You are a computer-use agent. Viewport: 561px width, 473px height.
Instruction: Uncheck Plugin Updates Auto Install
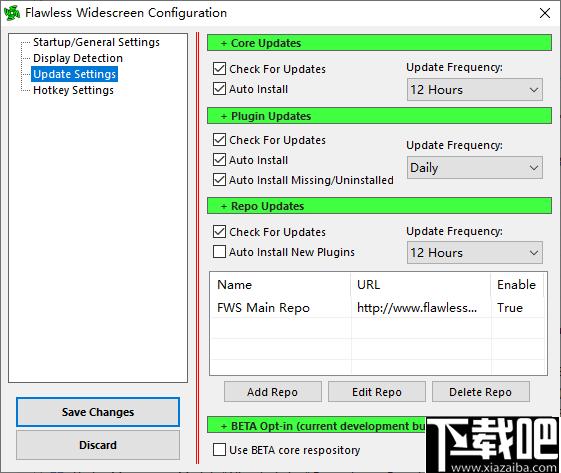(219, 160)
